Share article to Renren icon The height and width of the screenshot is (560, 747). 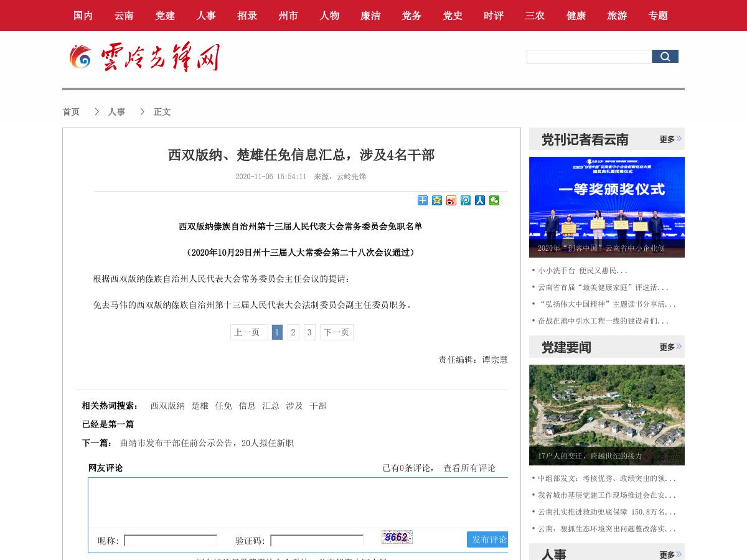[479, 200]
